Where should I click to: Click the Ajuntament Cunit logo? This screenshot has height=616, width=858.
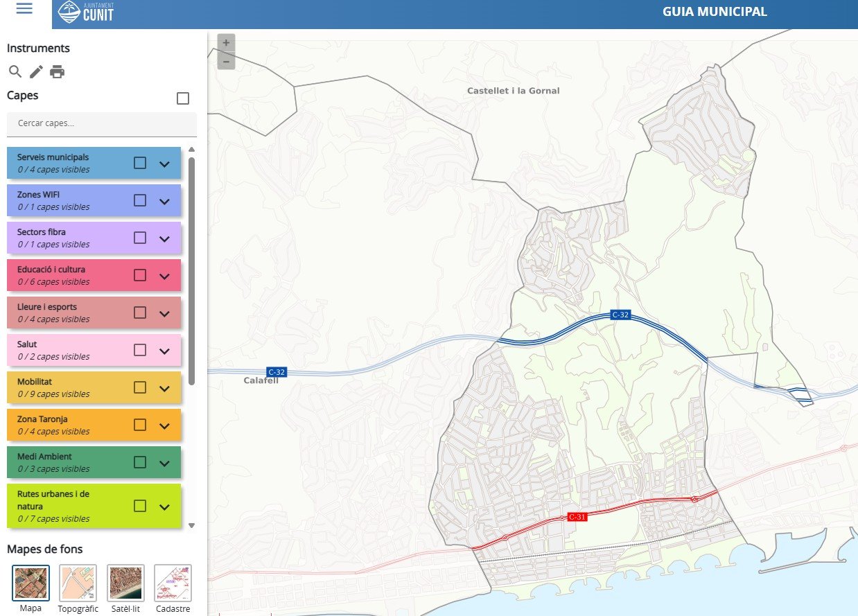click(x=86, y=12)
